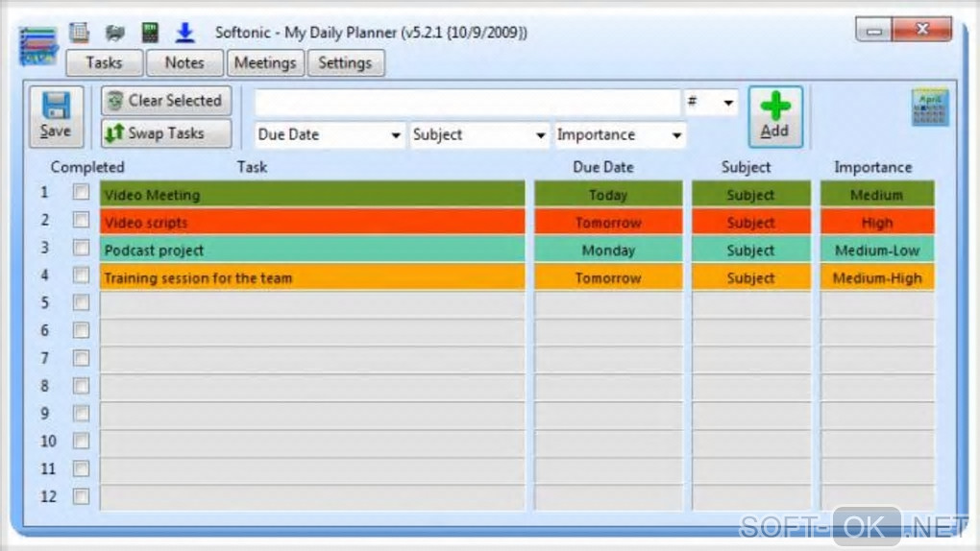Tick the checkbox for row 9
The width and height of the screenshot is (980, 551).
coord(81,414)
